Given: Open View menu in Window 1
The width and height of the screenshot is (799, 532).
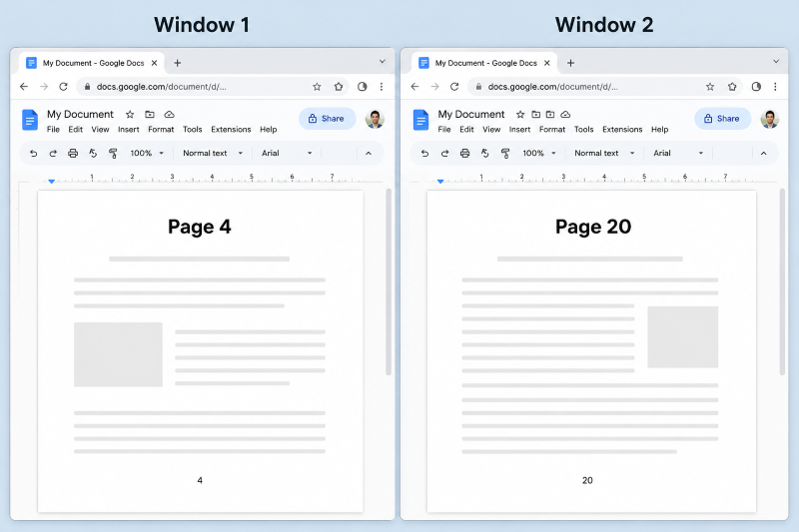Looking at the screenshot, I should (101, 130).
